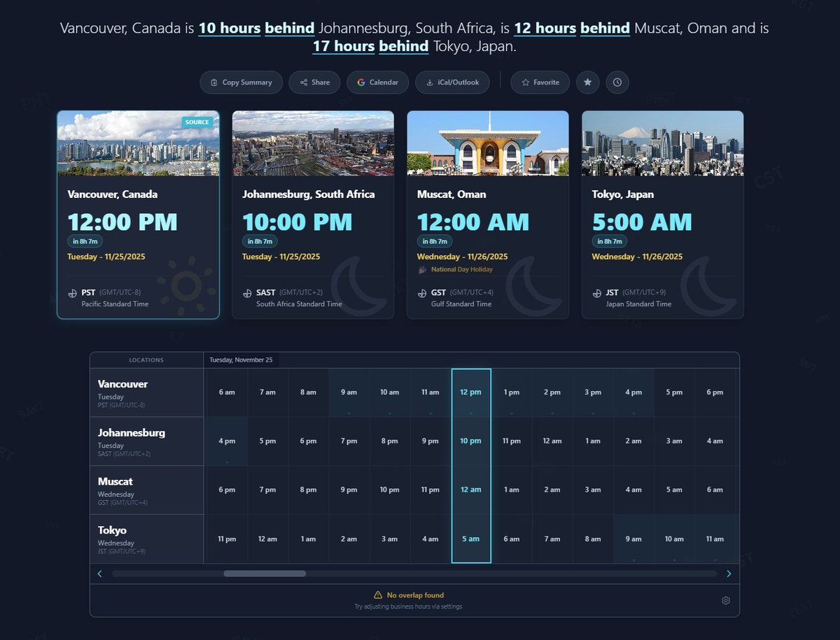Viewport: 840px width, 640px height.
Task: Click the right chevron to shift hours forward
Action: point(729,573)
